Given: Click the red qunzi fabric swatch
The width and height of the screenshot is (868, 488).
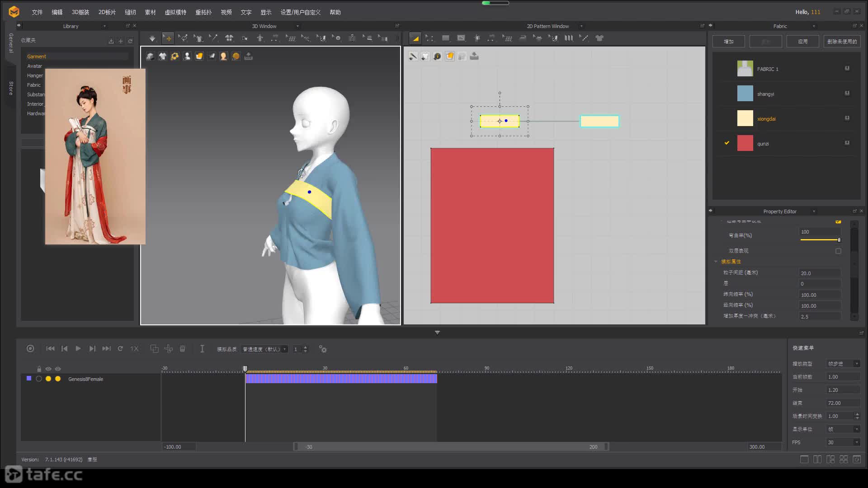Looking at the screenshot, I should (745, 143).
